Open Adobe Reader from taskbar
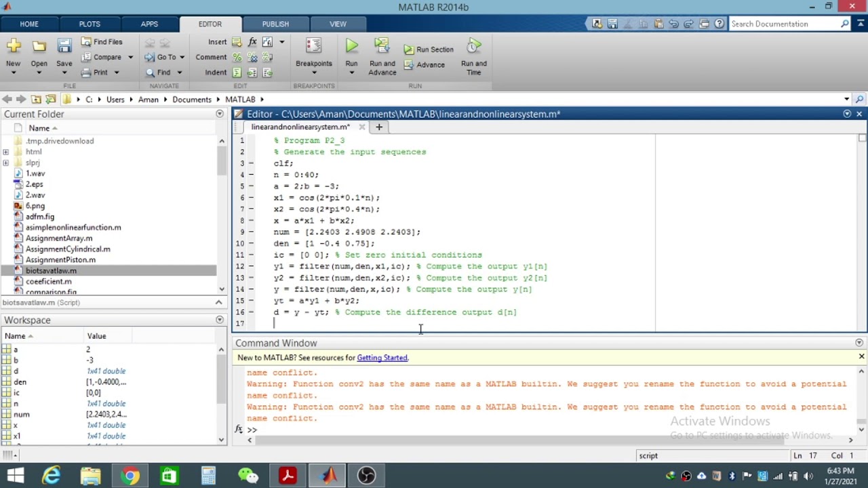868x488 pixels. (x=288, y=475)
